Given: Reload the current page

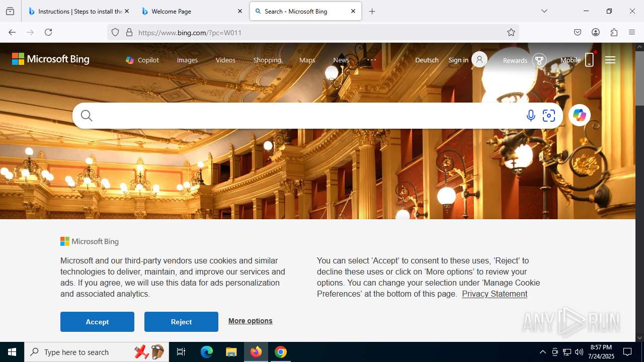Looking at the screenshot, I should pyautogui.click(x=48, y=32).
